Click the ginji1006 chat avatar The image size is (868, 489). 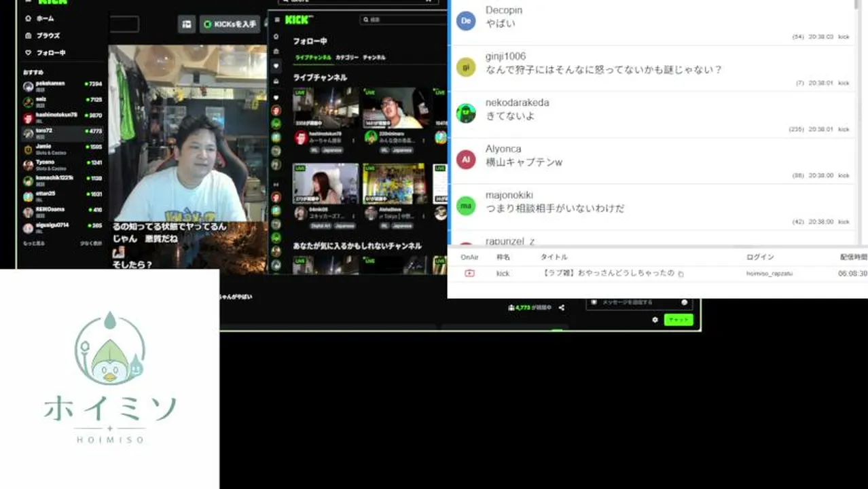(466, 67)
